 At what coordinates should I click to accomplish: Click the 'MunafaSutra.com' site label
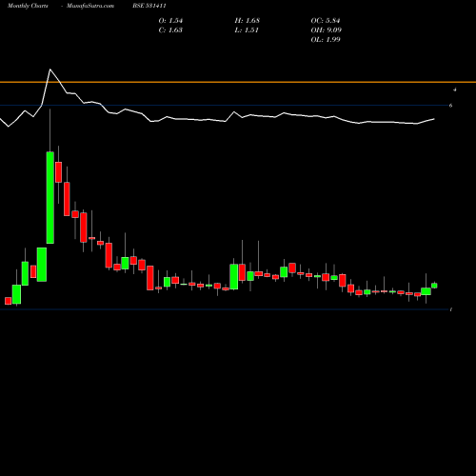[x=90, y=6]
